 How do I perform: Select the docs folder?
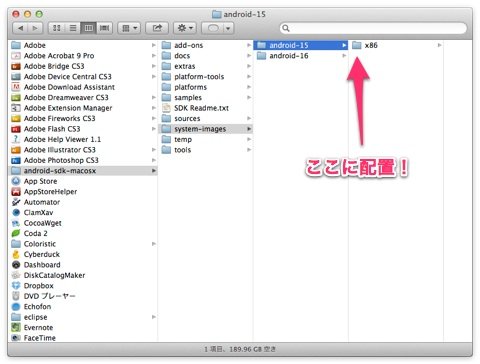pyautogui.click(x=206, y=56)
